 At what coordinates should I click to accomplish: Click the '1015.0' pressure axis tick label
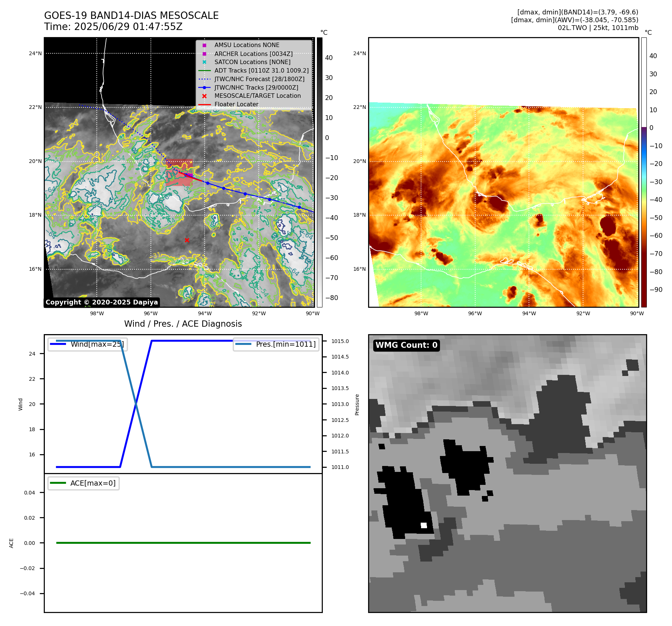click(340, 341)
